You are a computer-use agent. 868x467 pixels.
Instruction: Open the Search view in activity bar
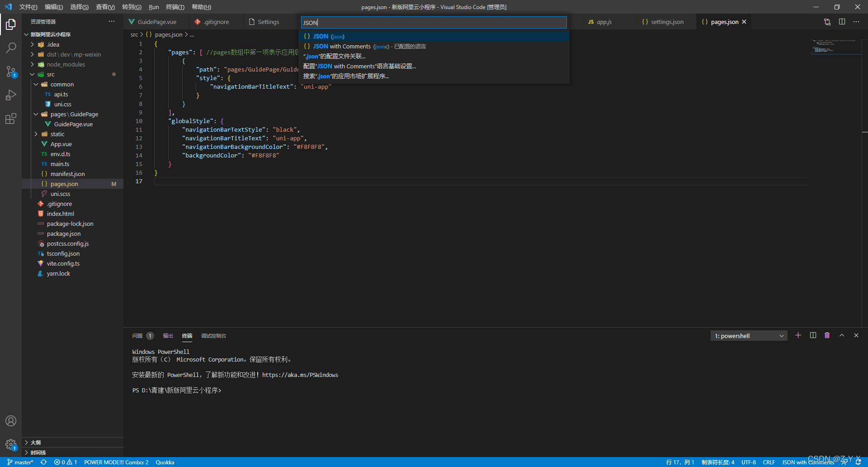point(11,48)
